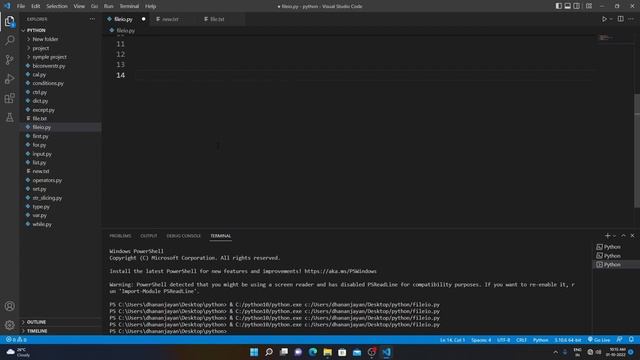Select the Python language mode in status bar

[540, 340]
